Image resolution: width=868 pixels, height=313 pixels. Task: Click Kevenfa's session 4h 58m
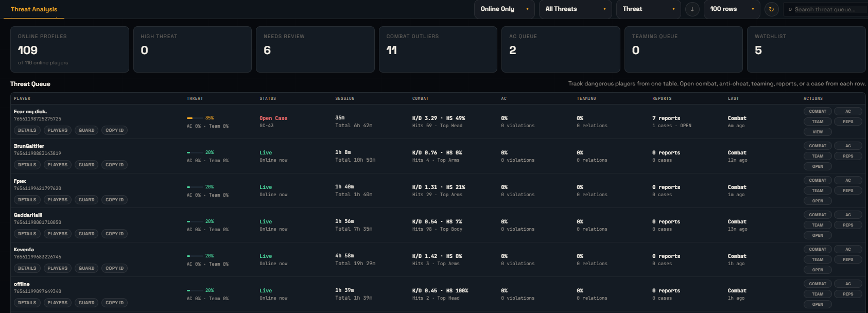click(x=344, y=256)
